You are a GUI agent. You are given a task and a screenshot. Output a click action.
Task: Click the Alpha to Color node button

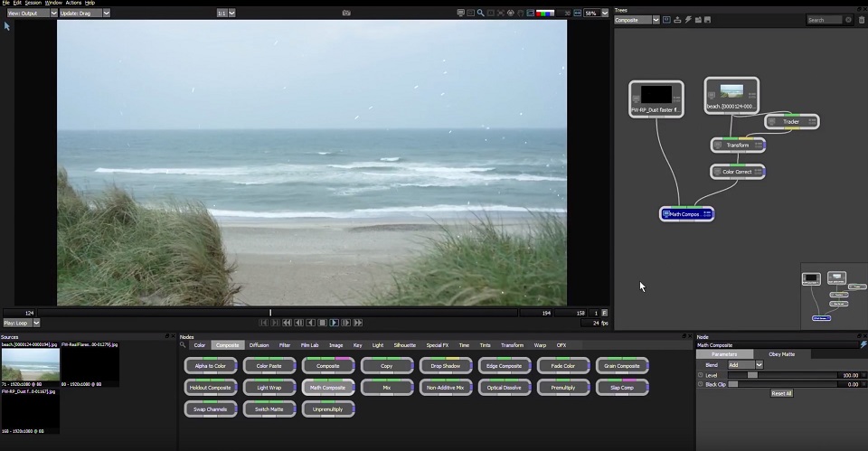pyautogui.click(x=211, y=366)
